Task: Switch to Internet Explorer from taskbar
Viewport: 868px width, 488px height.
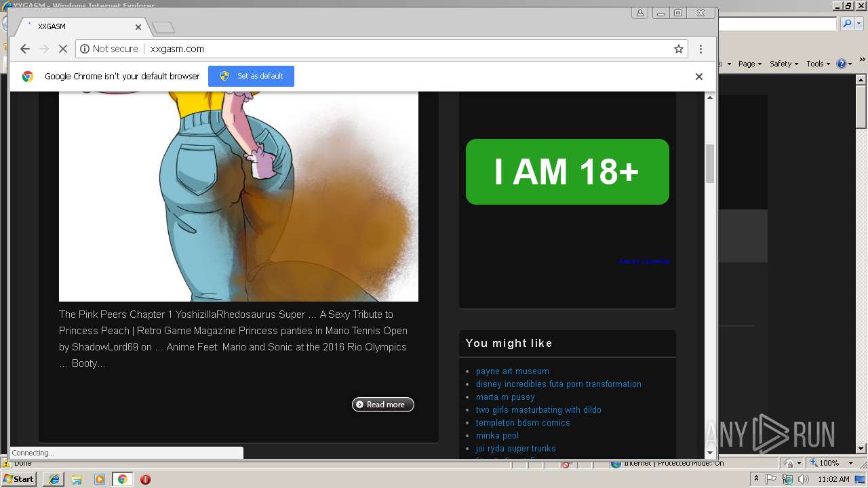Action: tap(54, 479)
